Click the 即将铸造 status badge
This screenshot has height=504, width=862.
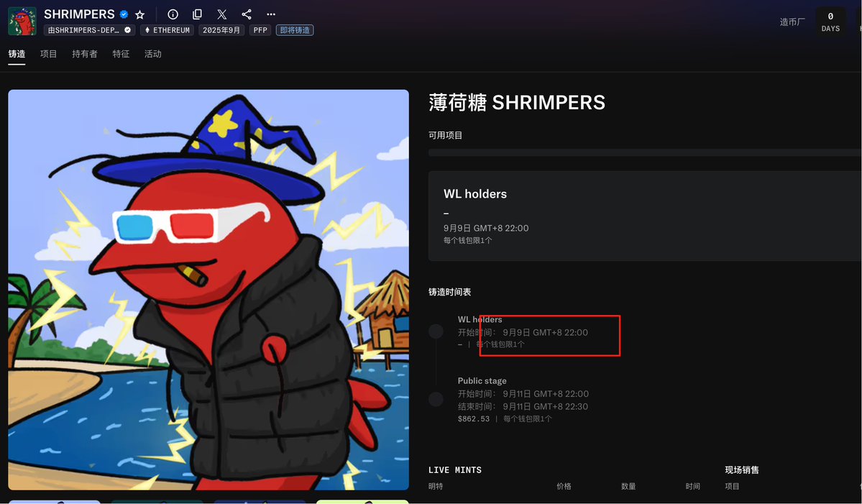[295, 30]
